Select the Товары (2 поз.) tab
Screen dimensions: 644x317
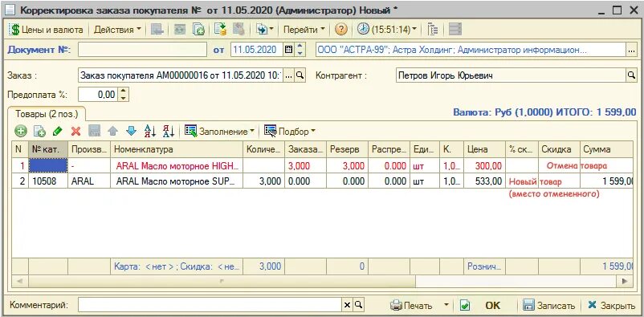click(46, 114)
